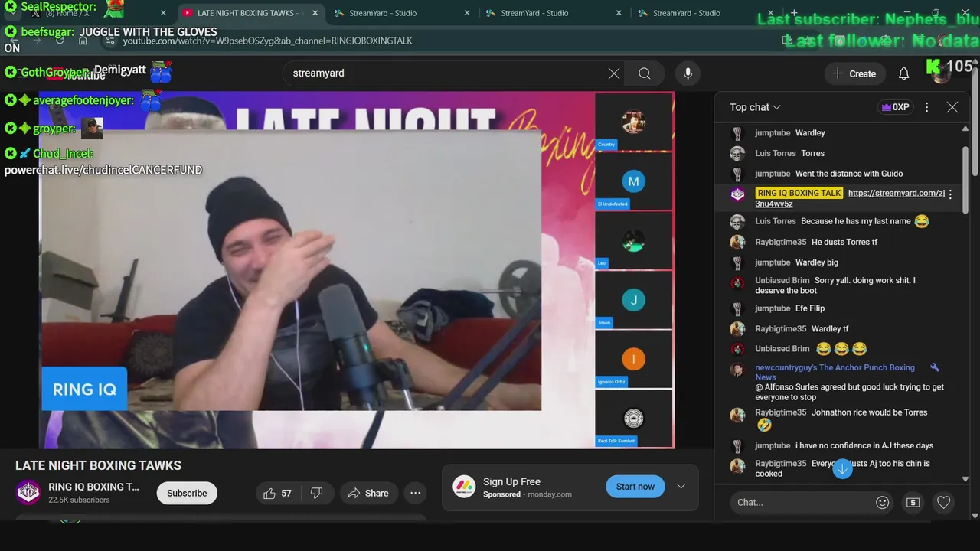Open YouTube notifications bell
This screenshot has width=980, height=551.
coord(903,73)
